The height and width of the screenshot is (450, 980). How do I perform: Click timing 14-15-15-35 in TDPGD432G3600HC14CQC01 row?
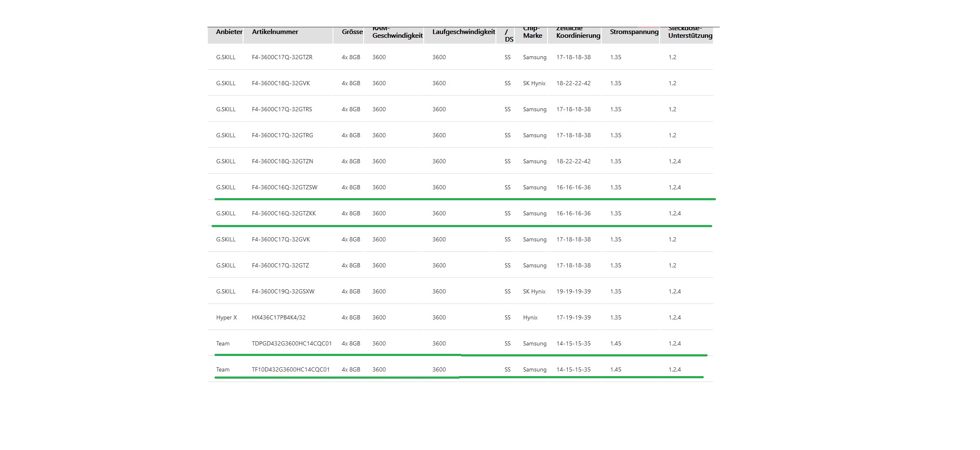(574, 343)
